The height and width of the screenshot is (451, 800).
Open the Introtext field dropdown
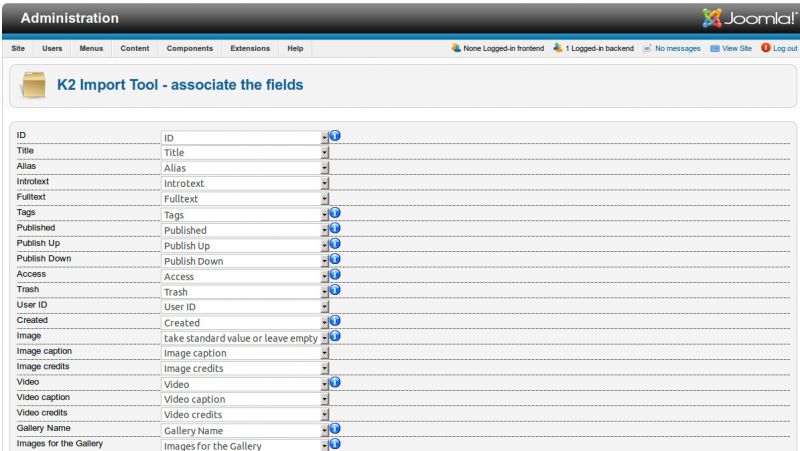(x=245, y=183)
